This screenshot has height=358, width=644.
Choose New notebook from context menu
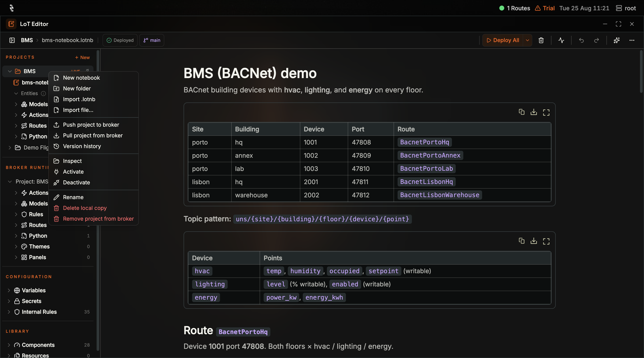tap(93, 78)
